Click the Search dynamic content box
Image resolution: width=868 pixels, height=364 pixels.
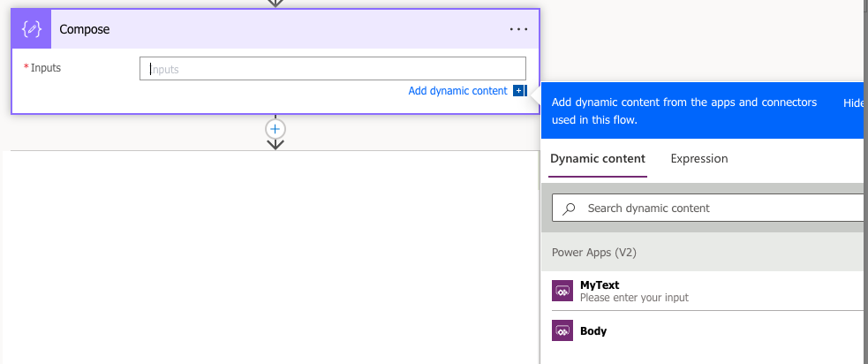715,209
